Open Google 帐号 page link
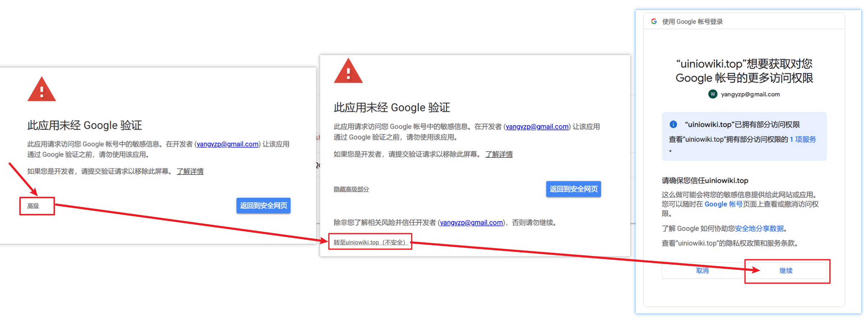The height and width of the screenshot is (322, 868). click(x=724, y=204)
